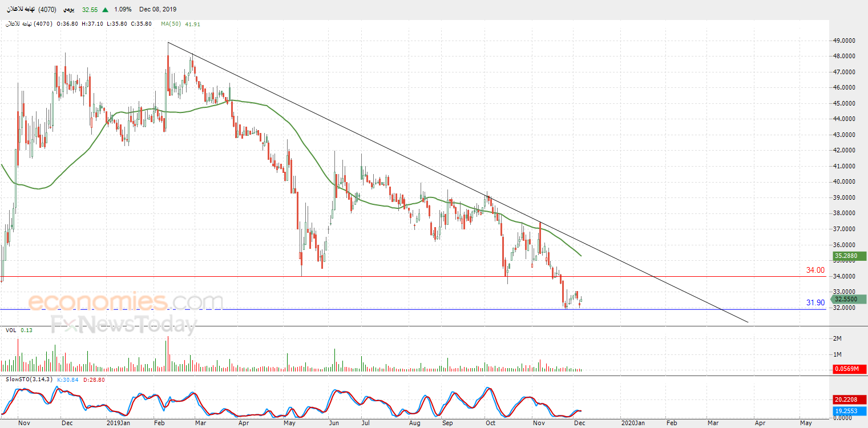Click the L:35.80 low value
Screen dimensions: 868x428
117,24
